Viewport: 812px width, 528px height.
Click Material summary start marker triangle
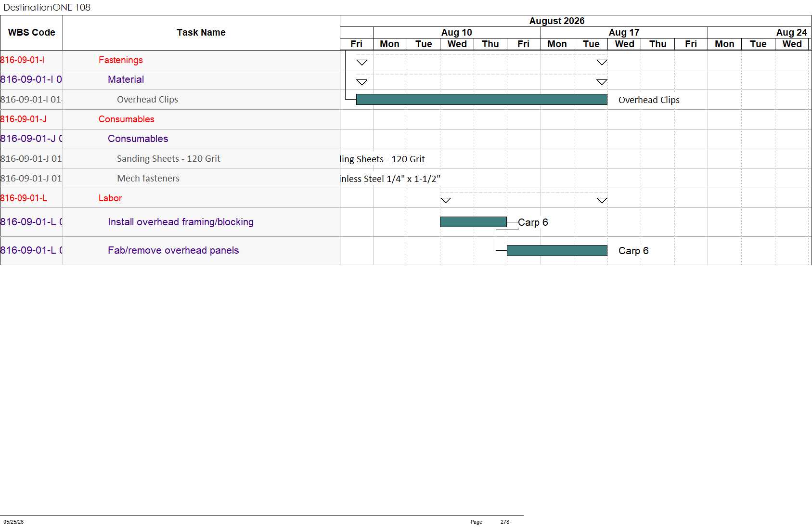tap(362, 82)
